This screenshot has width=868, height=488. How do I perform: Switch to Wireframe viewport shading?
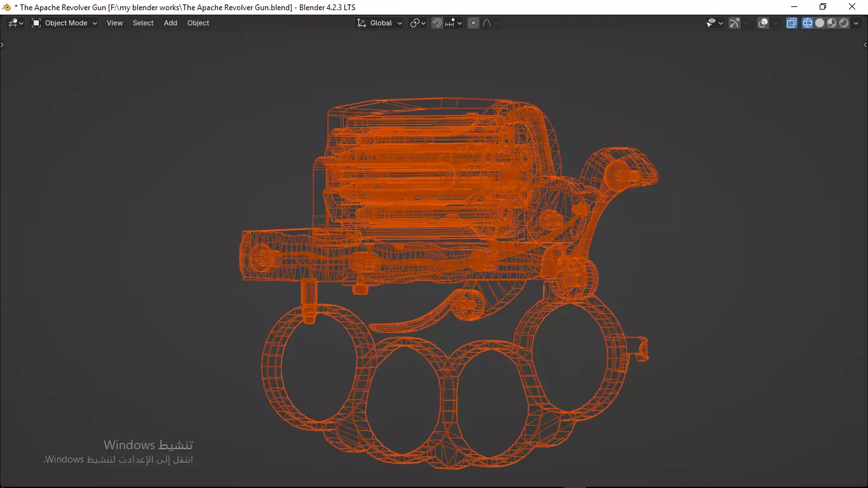coord(808,23)
